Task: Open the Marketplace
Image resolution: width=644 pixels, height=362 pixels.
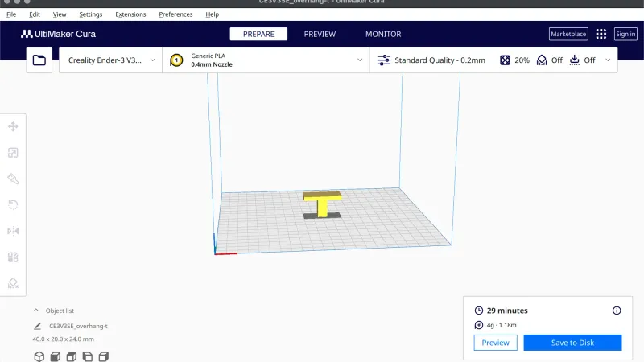Action: tap(568, 34)
